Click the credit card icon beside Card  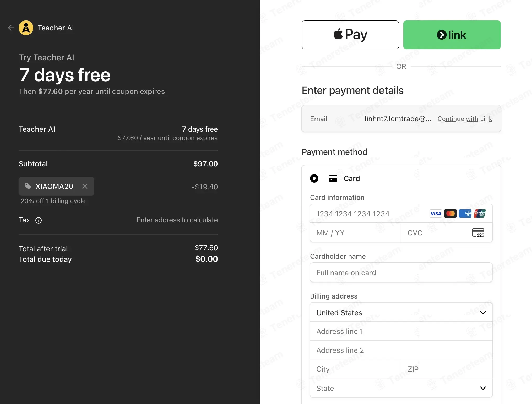point(333,179)
